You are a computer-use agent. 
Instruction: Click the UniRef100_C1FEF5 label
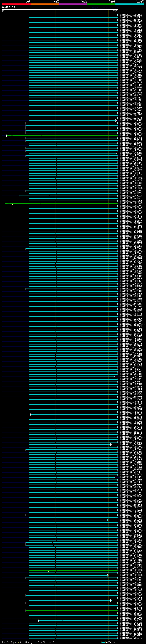(131, 113)
